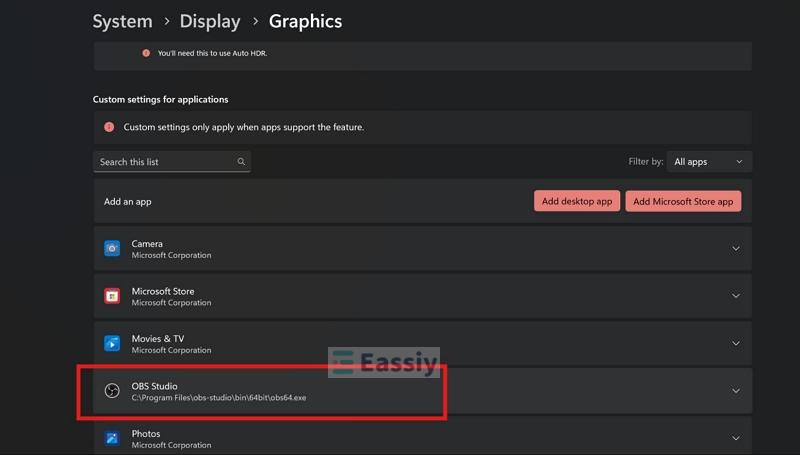Viewport: 800px width, 455px height.
Task: Click Add Microsoft Store app button
Action: click(x=683, y=201)
